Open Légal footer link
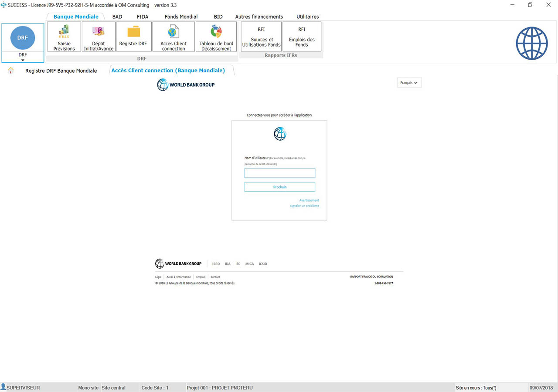 tap(158, 277)
